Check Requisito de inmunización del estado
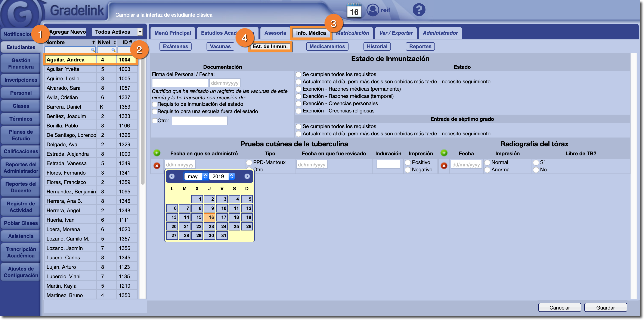 coord(155,104)
